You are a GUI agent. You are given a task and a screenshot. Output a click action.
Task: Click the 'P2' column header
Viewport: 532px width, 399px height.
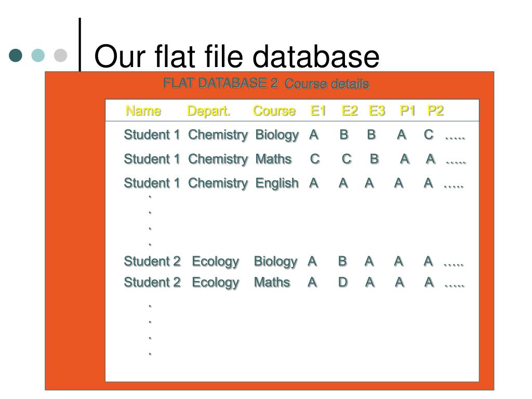[x=435, y=111]
